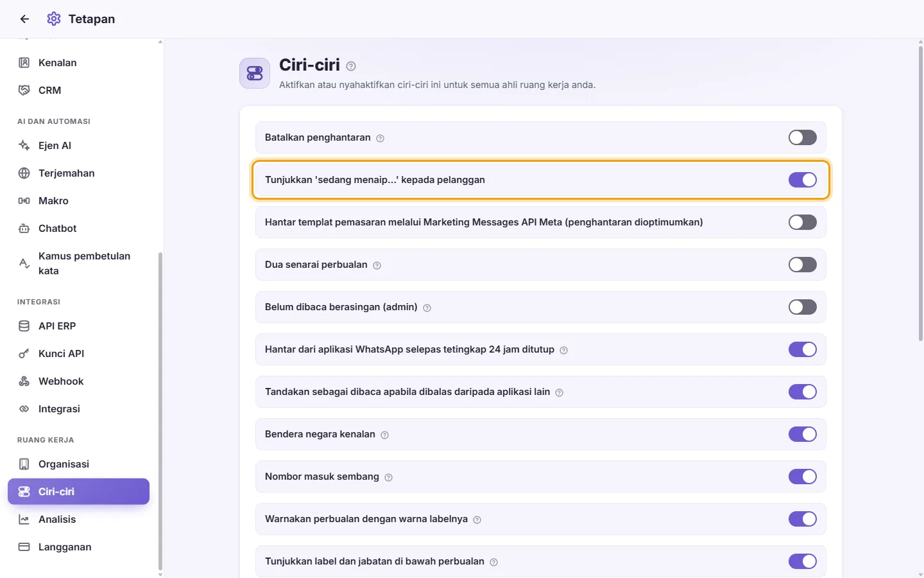This screenshot has height=578, width=924.
Task: Click the info icon next to Dua senarai perbualan
Action: 377,265
